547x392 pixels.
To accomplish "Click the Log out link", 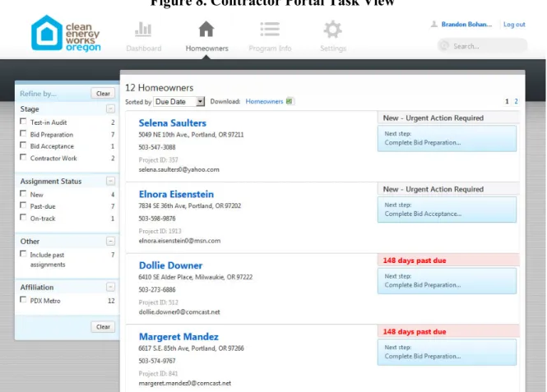I will click(514, 25).
